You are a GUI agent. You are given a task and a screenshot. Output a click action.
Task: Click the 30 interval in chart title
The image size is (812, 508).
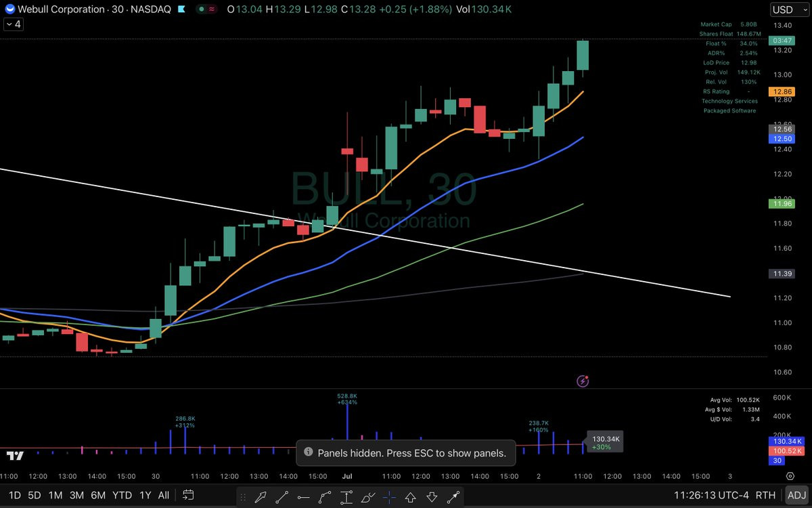tap(118, 9)
